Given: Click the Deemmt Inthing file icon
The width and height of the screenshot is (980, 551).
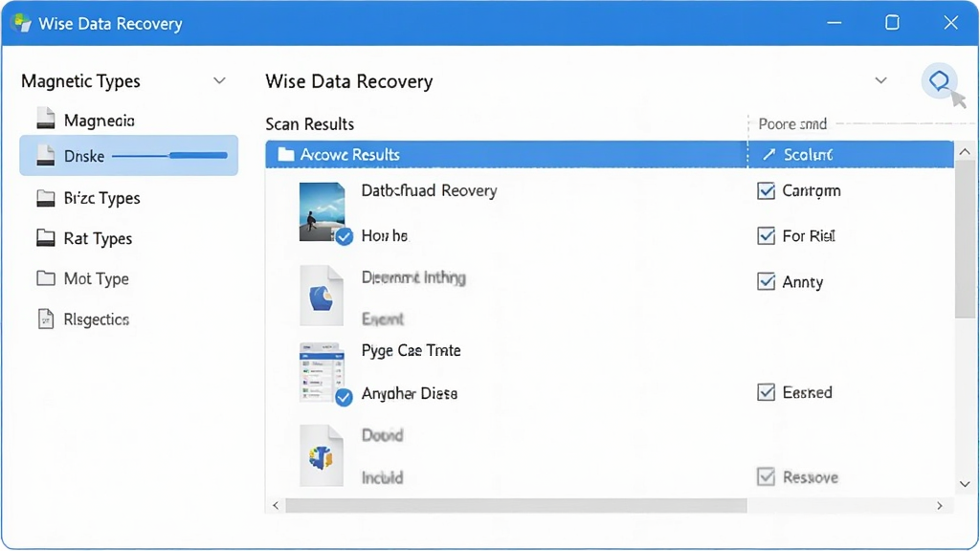Looking at the screenshot, I should (322, 296).
